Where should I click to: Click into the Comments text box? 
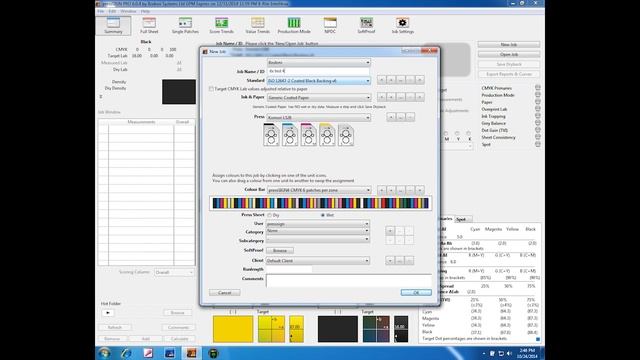pyautogui.click(x=349, y=280)
